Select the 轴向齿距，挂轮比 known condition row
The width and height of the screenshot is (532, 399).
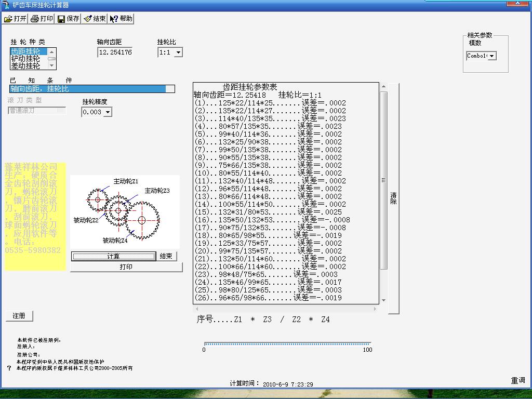(x=92, y=89)
